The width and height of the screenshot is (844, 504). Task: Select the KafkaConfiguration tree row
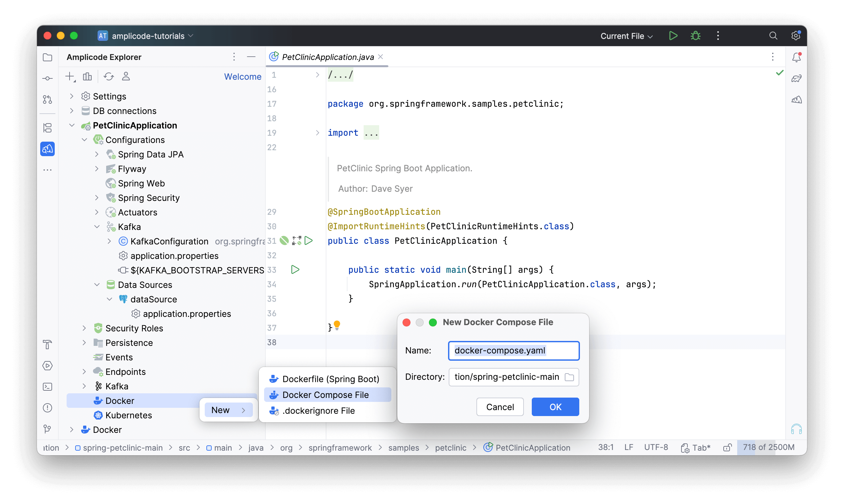point(166,241)
